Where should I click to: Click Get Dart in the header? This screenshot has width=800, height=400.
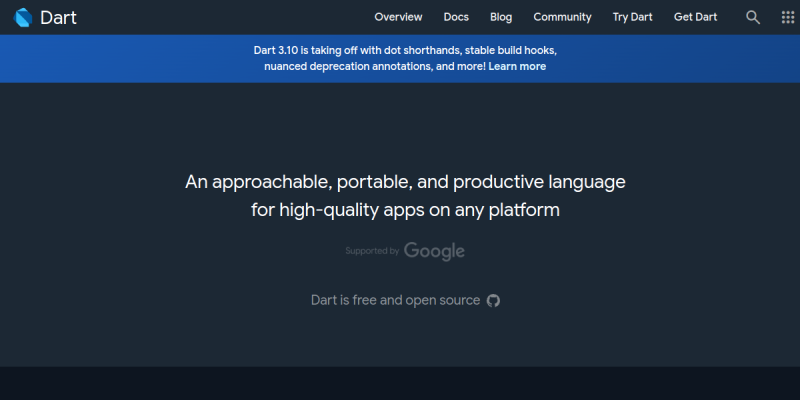(x=695, y=17)
